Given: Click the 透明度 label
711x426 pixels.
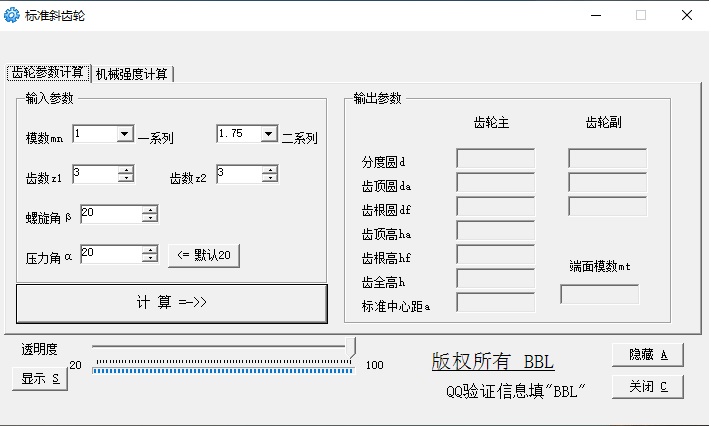Looking at the screenshot, I should tap(39, 349).
